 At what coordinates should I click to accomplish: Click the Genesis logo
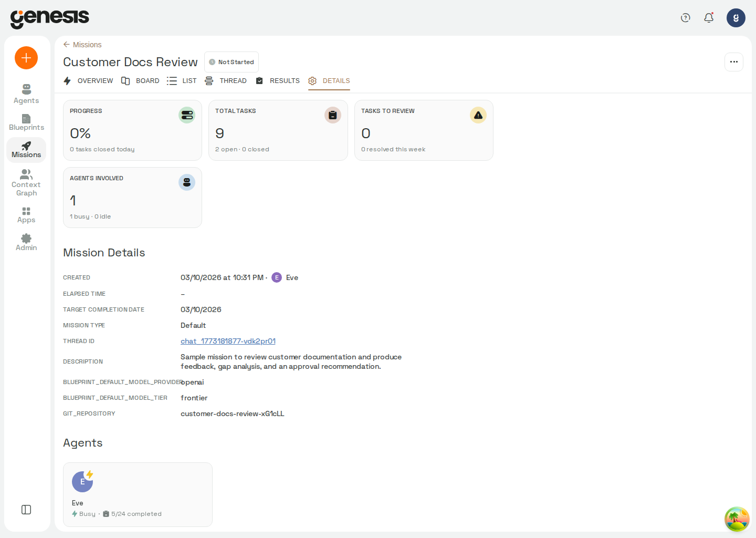pos(50,18)
